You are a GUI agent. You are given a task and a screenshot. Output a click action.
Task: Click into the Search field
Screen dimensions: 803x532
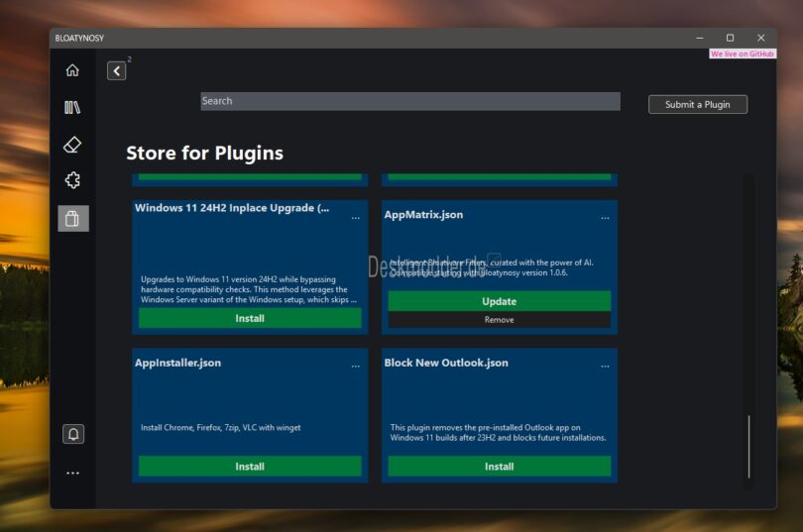click(x=410, y=101)
